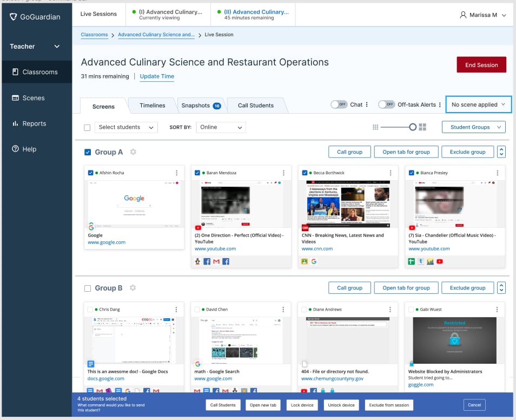Open Gabi Wuest's three-dot menu

click(x=497, y=310)
